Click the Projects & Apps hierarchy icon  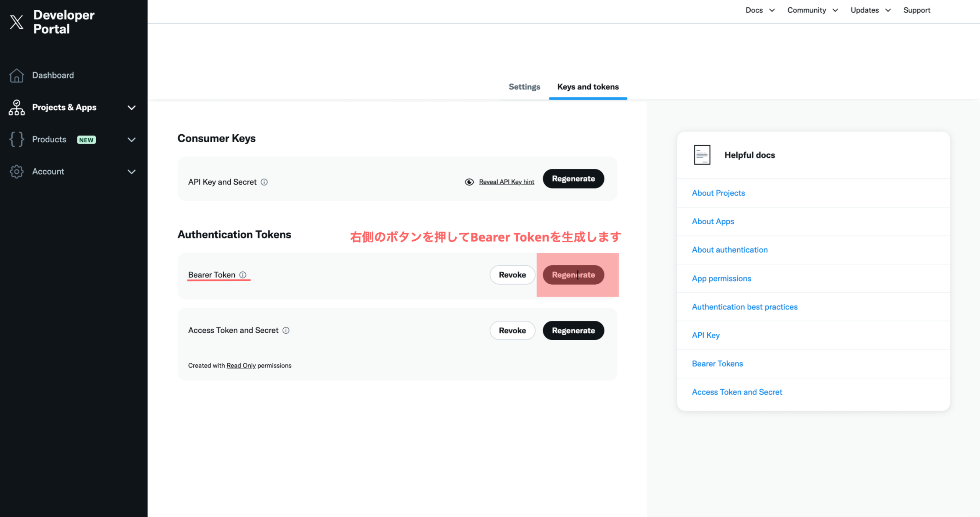tap(16, 108)
